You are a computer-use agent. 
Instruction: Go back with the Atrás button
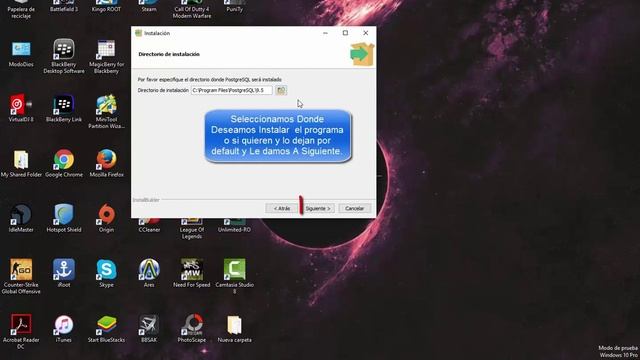(282, 208)
